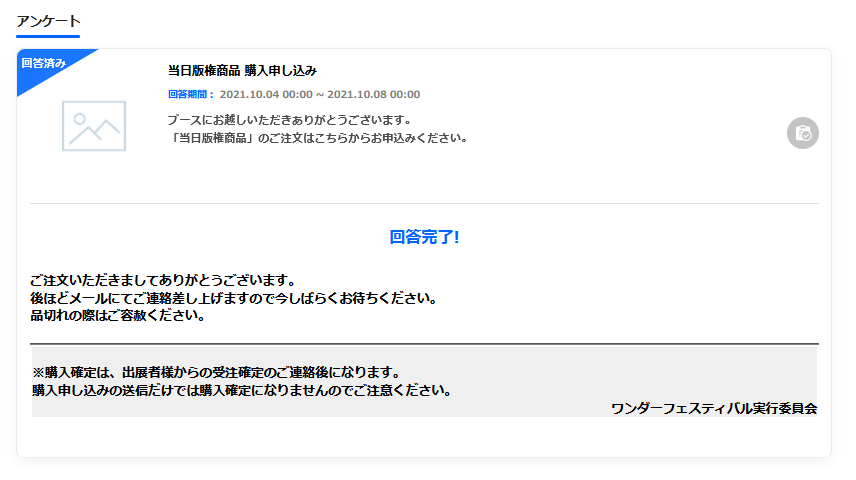This screenshot has height=480, width=856.
Task: Click the line 後ほどメールにてご連絡差し上げますので今しばらくお待ちください。
Action: point(234,298)
